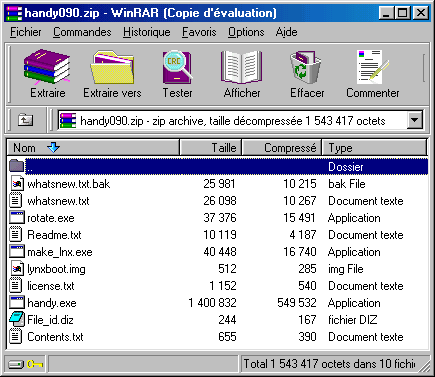The height and width of the screenshot is (377, 435).
Task: Open the Historique menu
Action: 146,32
